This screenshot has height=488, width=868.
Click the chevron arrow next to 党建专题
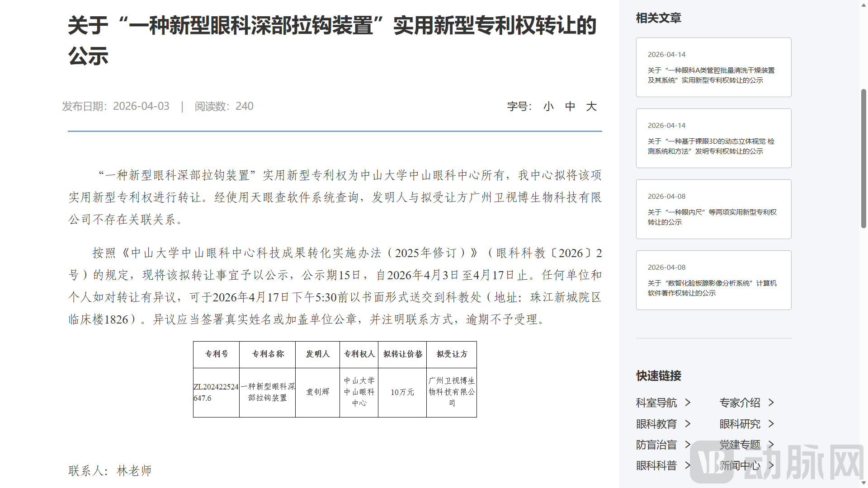[771, 444]
